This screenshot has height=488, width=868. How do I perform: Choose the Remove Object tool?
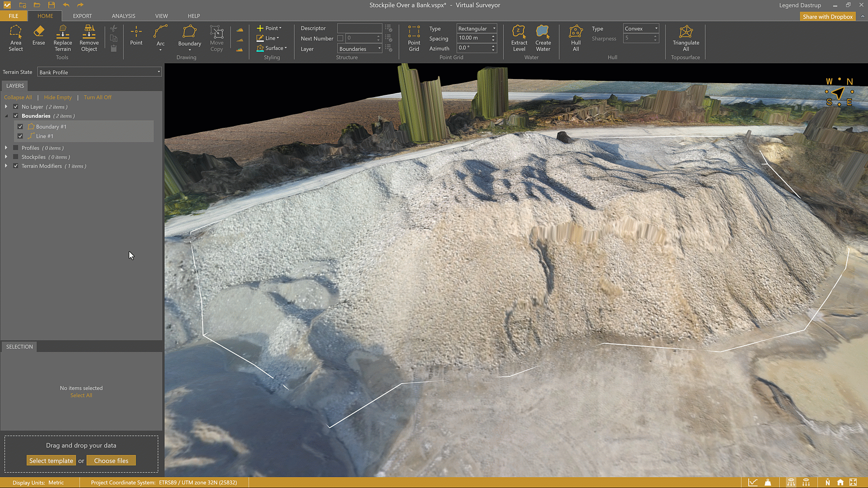89,38
